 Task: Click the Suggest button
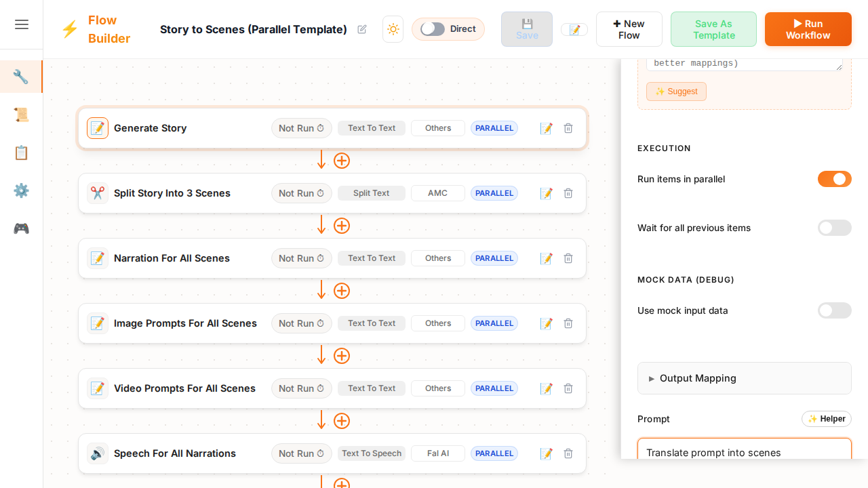click(x=676, y=91)
